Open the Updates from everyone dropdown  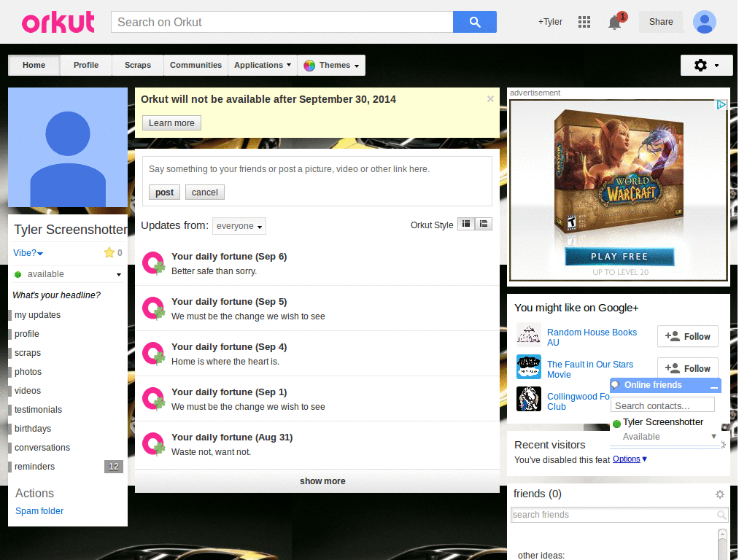coord(239,226)
